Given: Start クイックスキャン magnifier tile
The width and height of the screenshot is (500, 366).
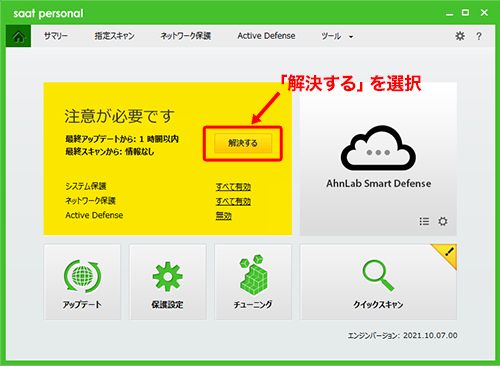Looking at the screenshot, I should 378,282.
